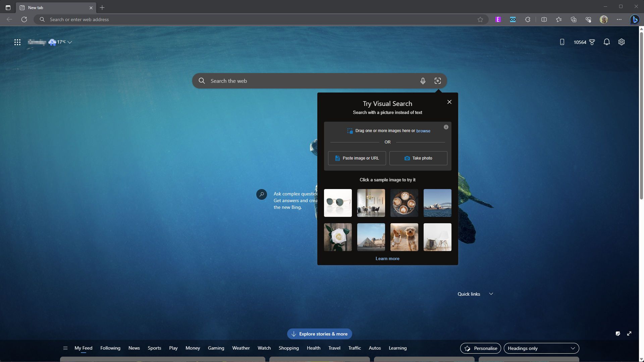Viewport: 644px width, 362px height.
Task: Open the split screen icon
Action: (544, 19)
